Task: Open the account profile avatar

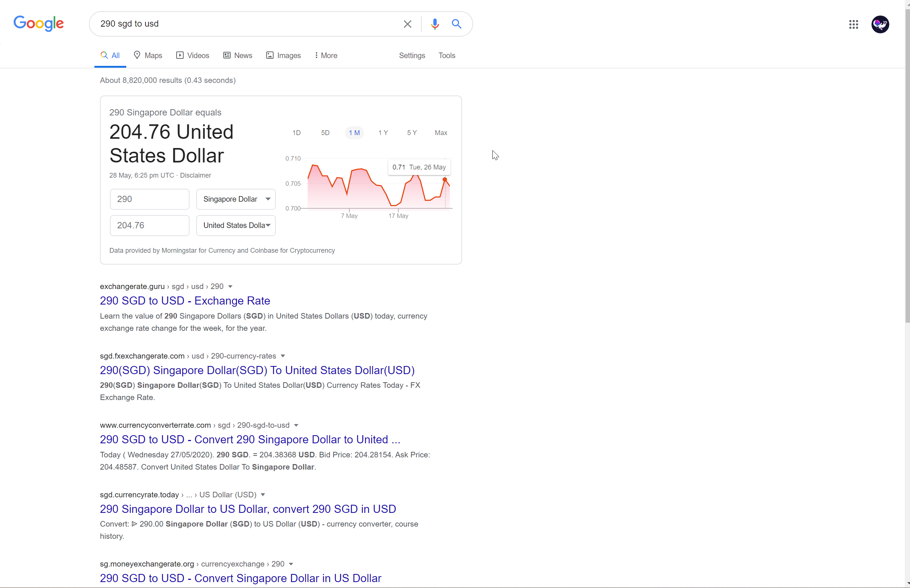Action: click(x=880, y=24)
